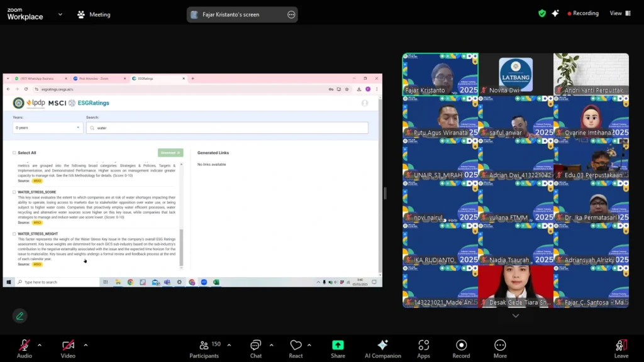This screenshot has width=644, height=362.
Task: Tick the WATER_STRESS_SCORE checkbox
Action: tap(14, 192)
